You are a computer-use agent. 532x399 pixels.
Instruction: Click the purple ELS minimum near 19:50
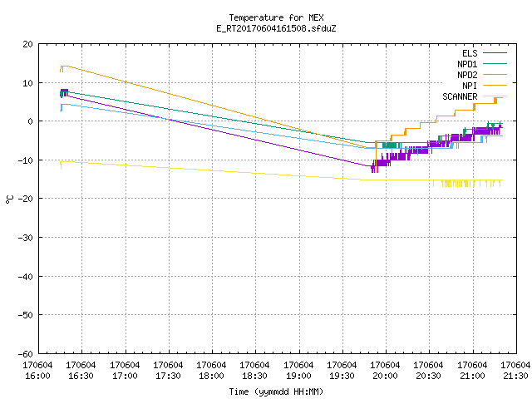(x=373, y=168)
